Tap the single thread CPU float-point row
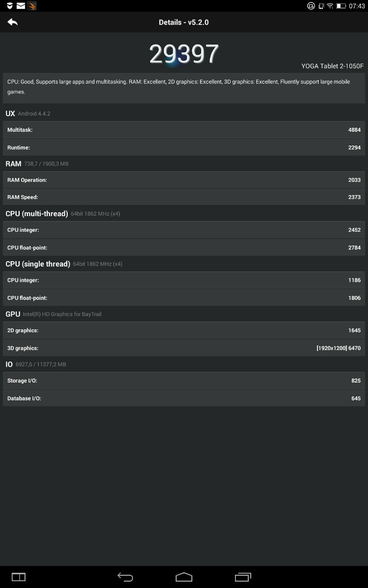 184,298
